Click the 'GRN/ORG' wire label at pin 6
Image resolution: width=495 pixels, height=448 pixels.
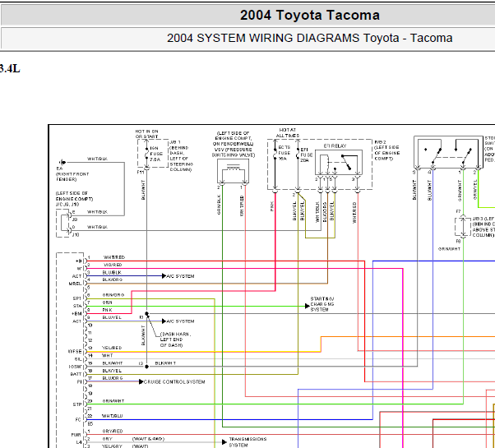point(113,295)
